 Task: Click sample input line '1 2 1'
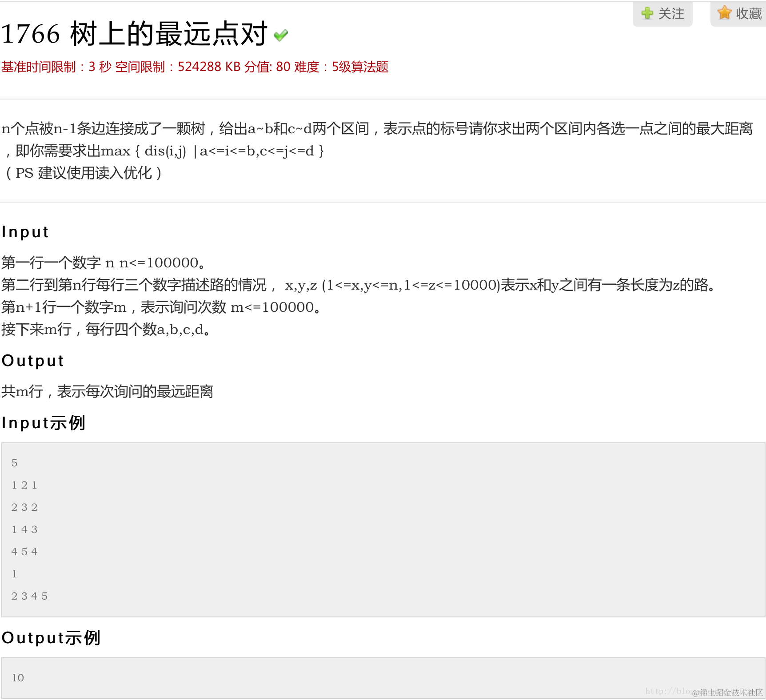(24, 485)
